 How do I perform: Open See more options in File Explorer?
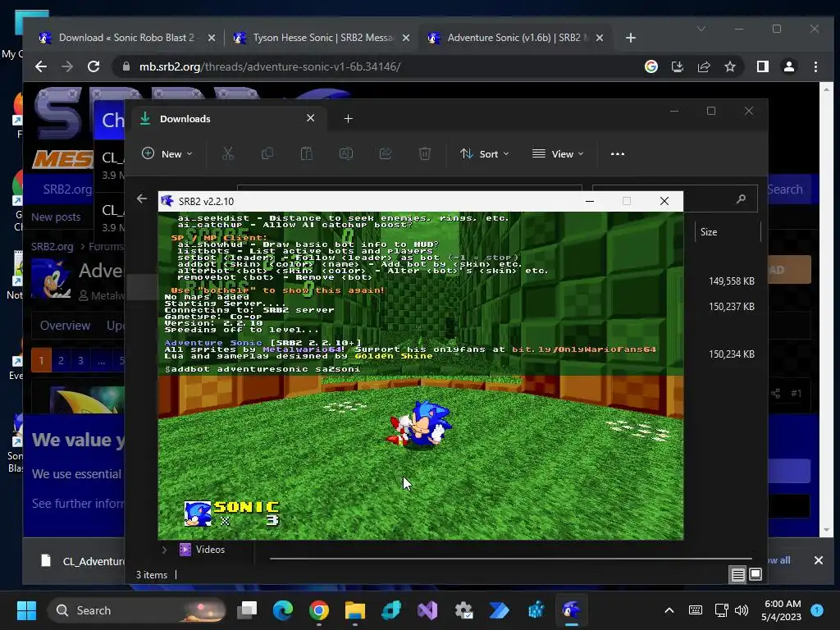coord(617,153)
